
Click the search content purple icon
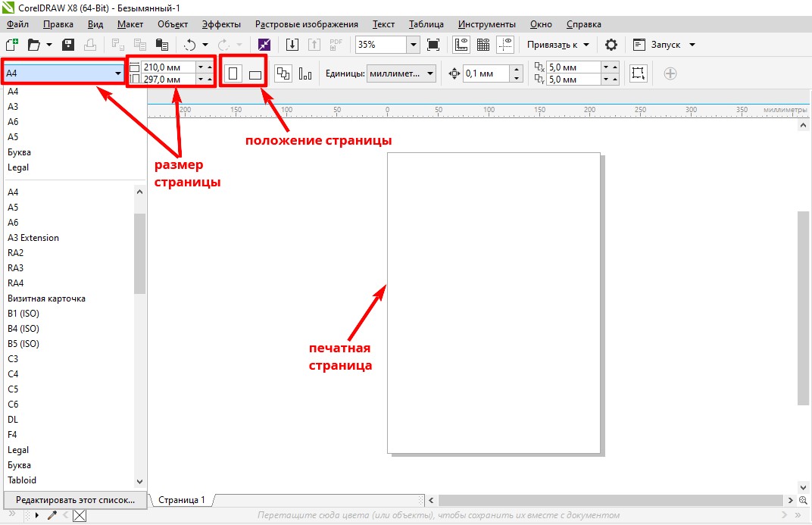point(264,45)
